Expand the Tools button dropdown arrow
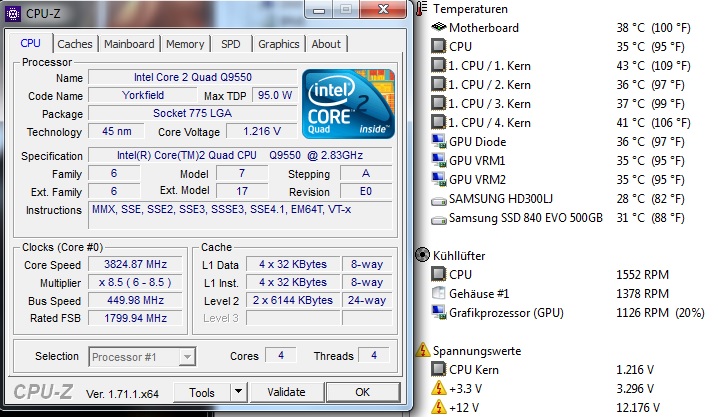 pos(238,392)
